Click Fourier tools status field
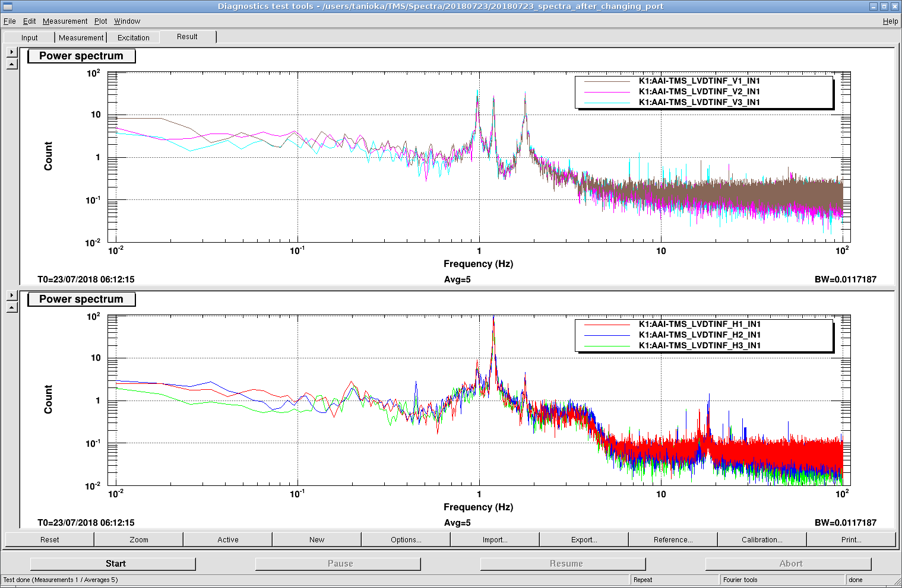 (783, 580)
